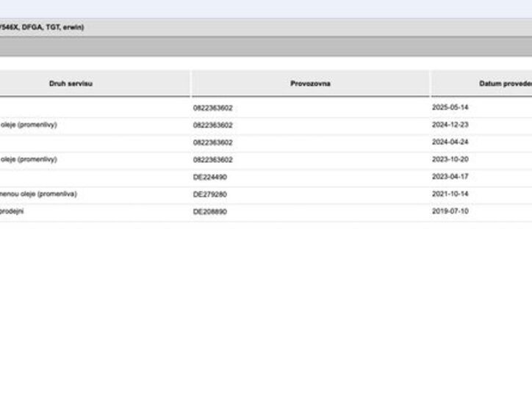The height and width of the screenshot is (411, 532).
Task: Click 0822363602 in the 2025-05-14 row
Action: tap(213, 108)
